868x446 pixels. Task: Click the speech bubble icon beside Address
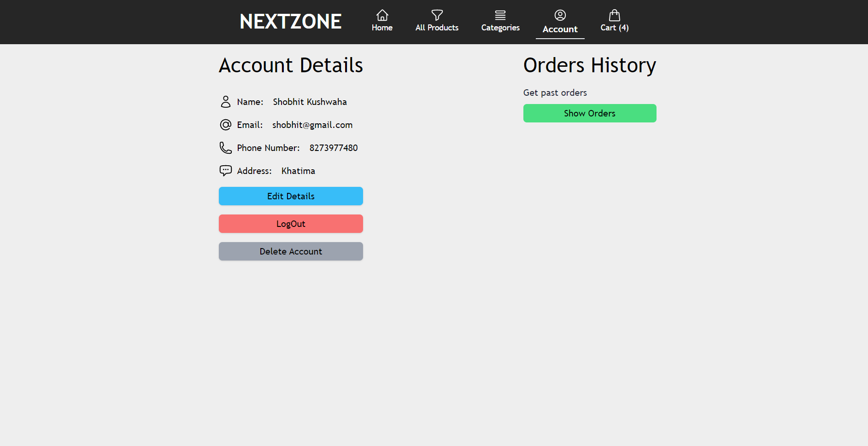tap(225, 170)
